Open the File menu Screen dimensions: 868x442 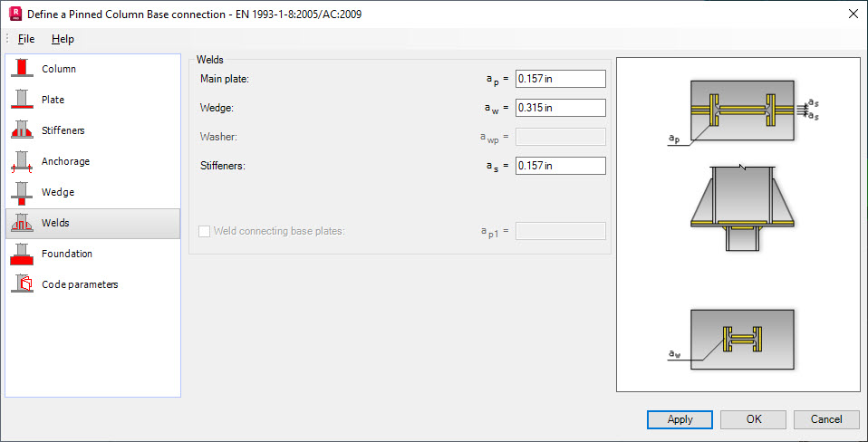26,39
